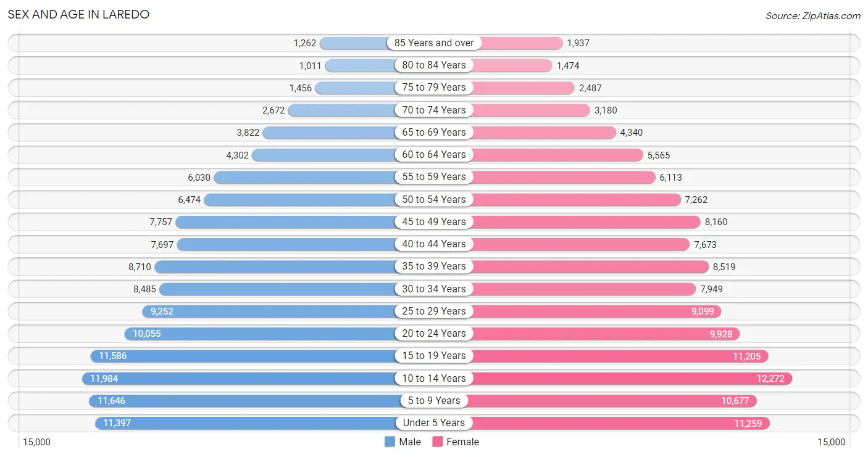This screenshot has width=868, height=457.
Task: Select the 45 to 49 Years label
Action: tap(434, 222)
